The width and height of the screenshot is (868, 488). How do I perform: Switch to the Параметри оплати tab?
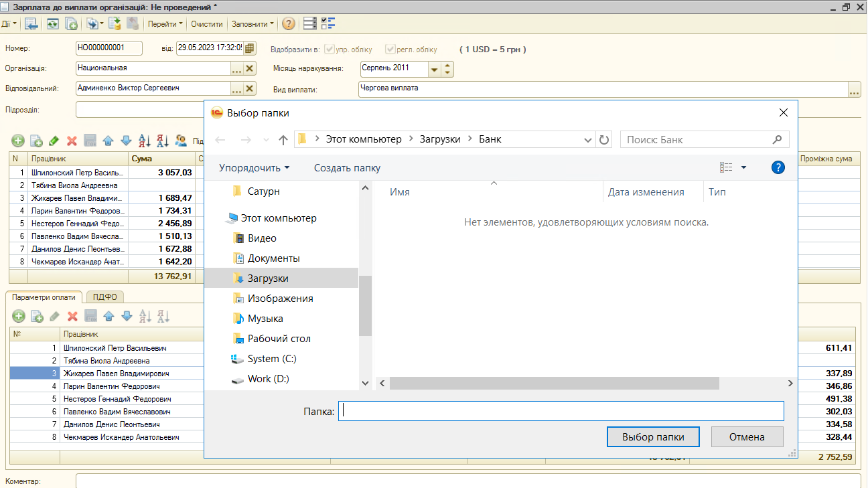pyautogui.click(x=45, y=297)
